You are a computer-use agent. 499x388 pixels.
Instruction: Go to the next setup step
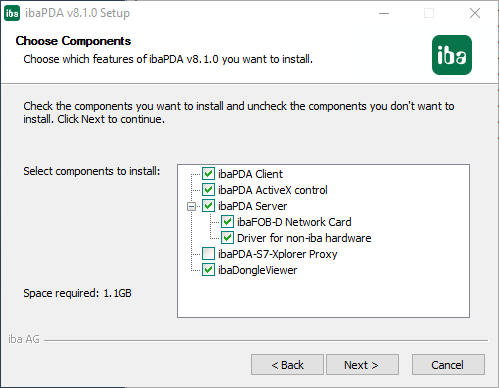[362, 365]
